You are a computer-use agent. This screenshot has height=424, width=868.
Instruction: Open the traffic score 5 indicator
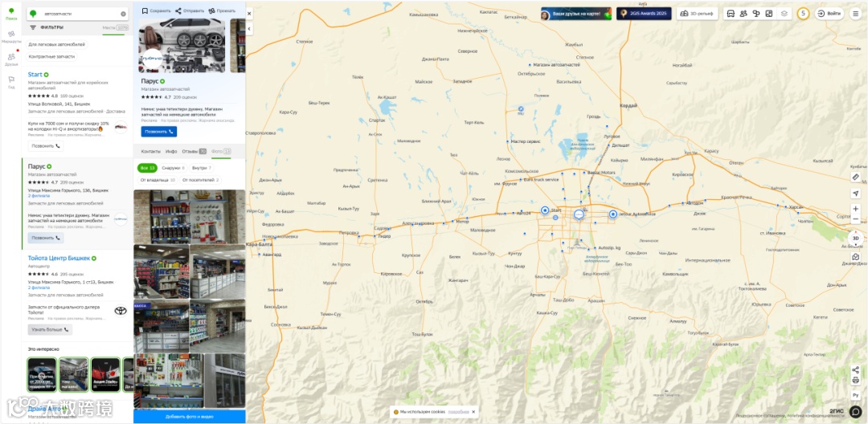click(x=803, y=14)
